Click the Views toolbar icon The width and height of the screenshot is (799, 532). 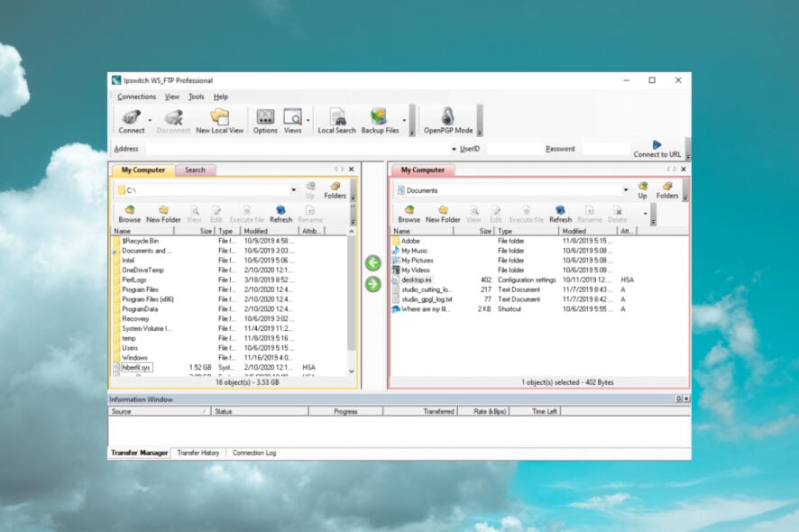tap(292, 122)
